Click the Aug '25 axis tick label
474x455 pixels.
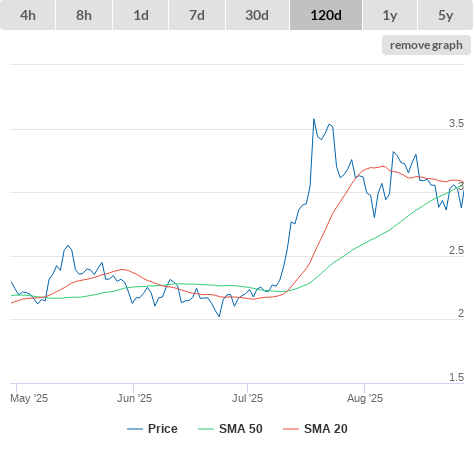[x=365, y=398]
